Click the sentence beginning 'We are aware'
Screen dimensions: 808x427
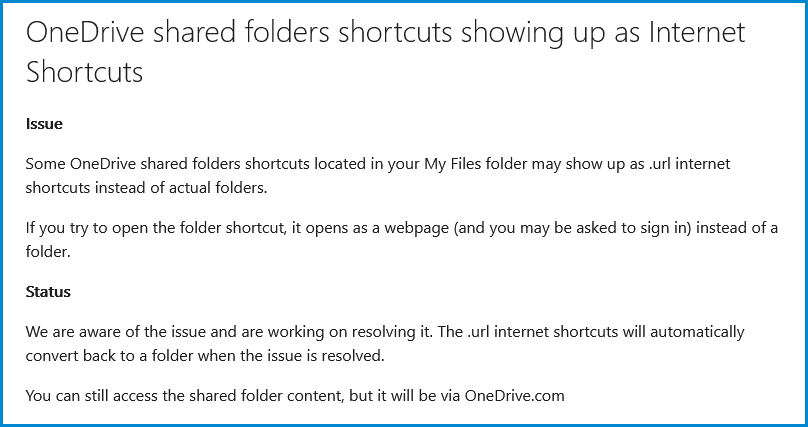click(230, 331)
